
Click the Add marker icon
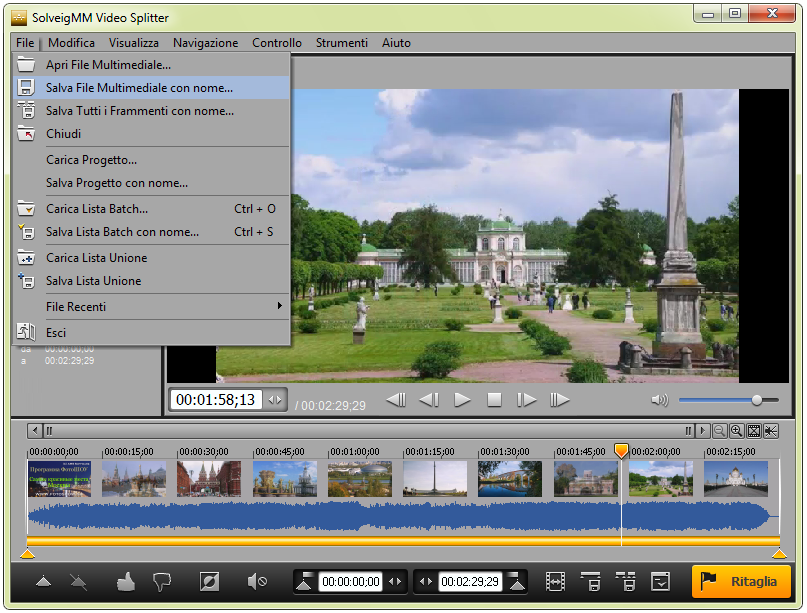[44, 582]
